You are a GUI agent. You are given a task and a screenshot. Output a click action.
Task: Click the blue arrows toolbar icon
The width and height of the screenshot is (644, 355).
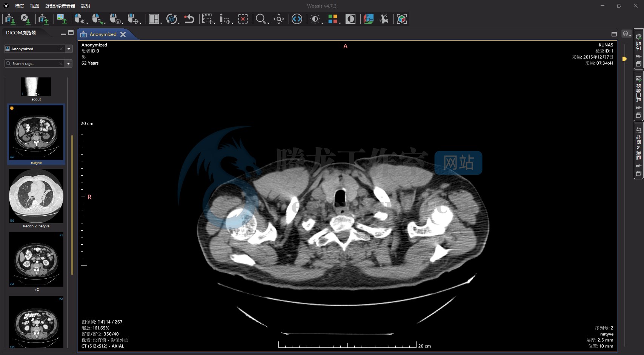pos(297,19)
